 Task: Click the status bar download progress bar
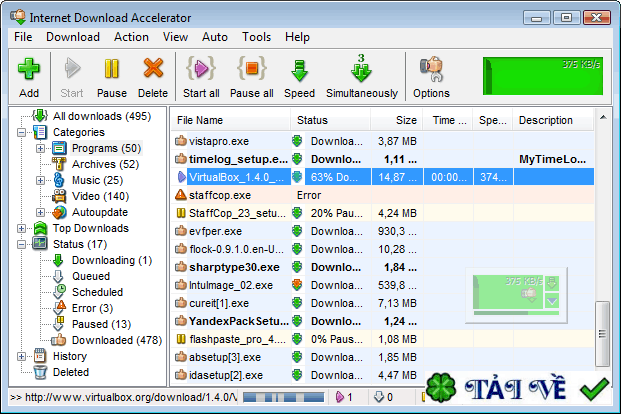[x=284, y=397]
